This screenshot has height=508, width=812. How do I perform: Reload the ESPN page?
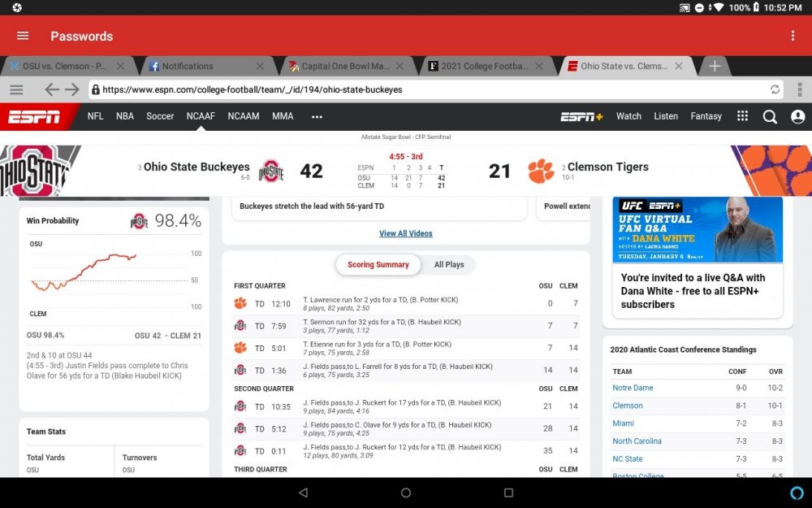pos(775,89)
